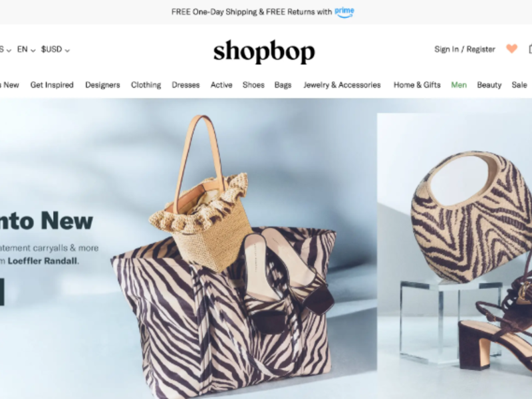Screen dimensions: 532x399
Task: Click the zebra print tote image
Action: coord(222,312)
